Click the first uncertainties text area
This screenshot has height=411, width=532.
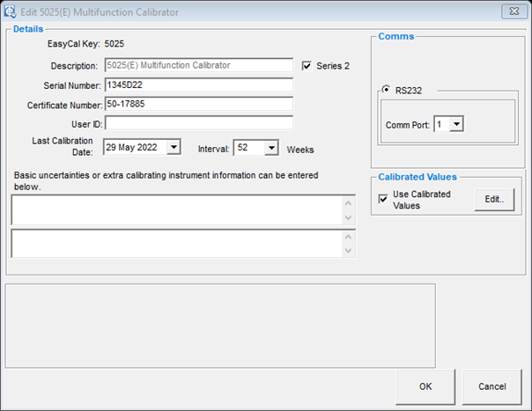click(x=176, y=210)
